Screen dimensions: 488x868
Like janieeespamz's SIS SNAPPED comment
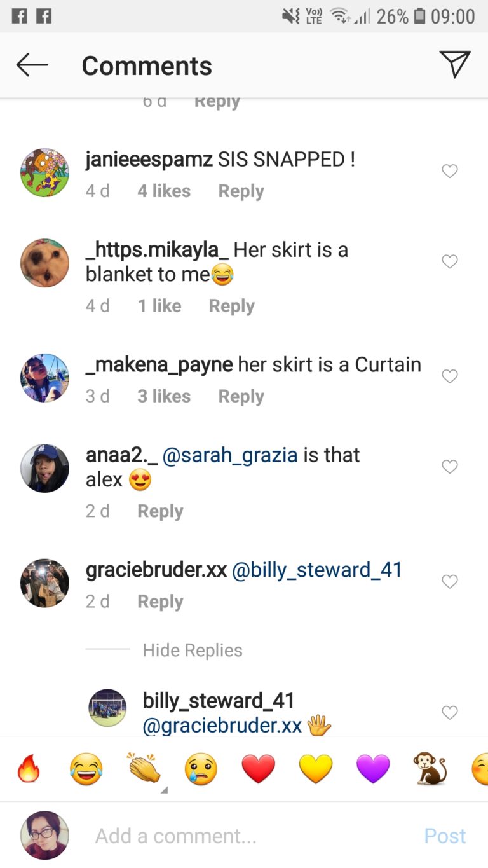(x=450, y=171)
